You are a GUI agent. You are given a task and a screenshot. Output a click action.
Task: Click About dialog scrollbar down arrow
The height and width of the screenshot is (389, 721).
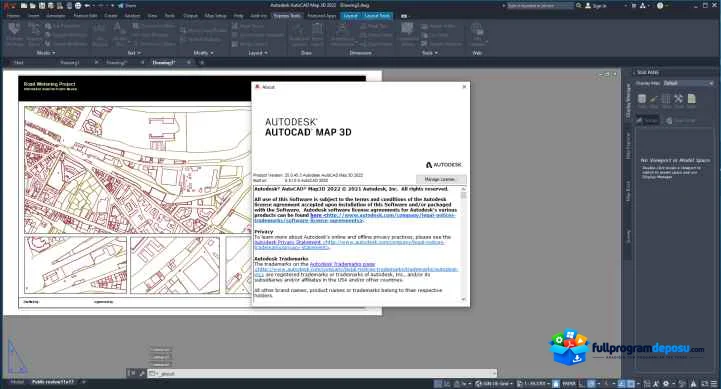[464, 299]
